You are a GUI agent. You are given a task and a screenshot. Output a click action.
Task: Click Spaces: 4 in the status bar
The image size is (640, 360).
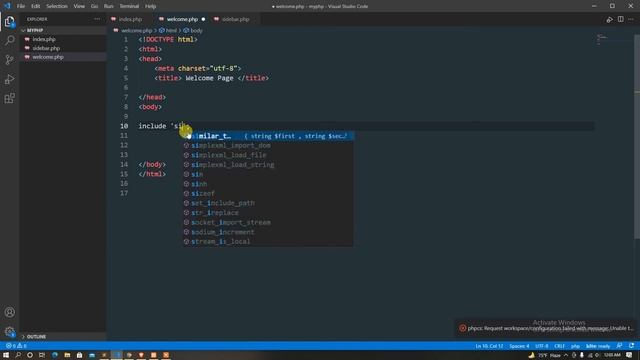[x=519, y=346]
